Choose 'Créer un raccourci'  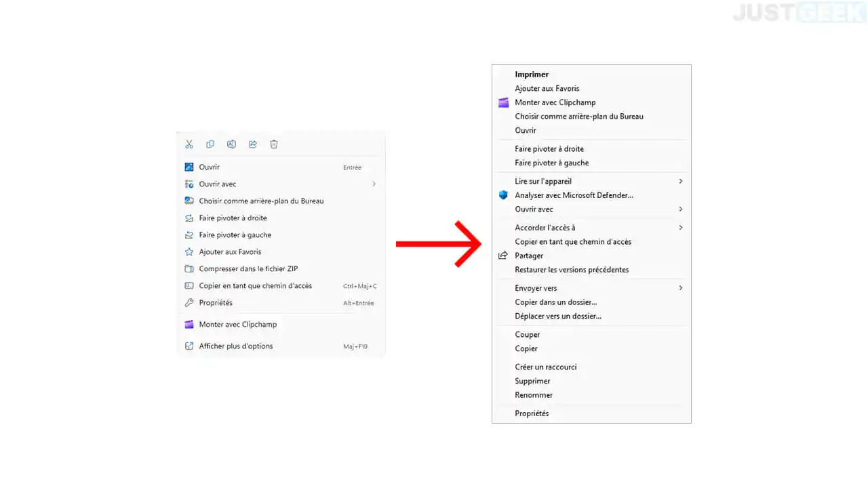[x=546, y=367]
